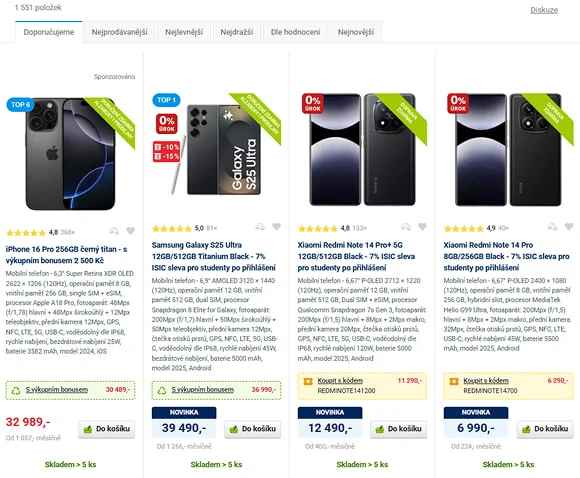Image resolution: width=580 pixels, height=478 pixels.
Task: Show the Nejnovější tab
Action: pos(356,32)
